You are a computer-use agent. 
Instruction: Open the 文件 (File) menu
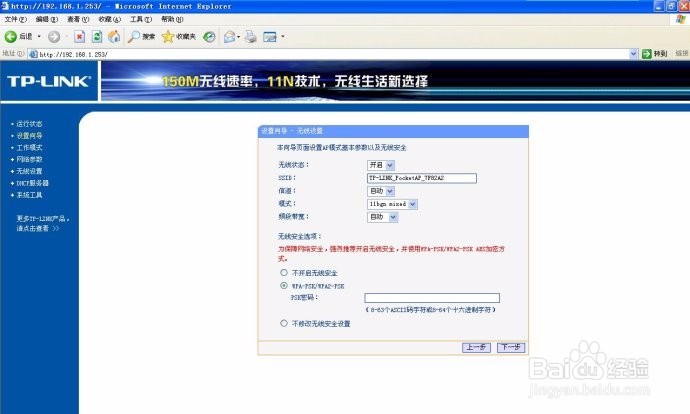click(15, 19)
